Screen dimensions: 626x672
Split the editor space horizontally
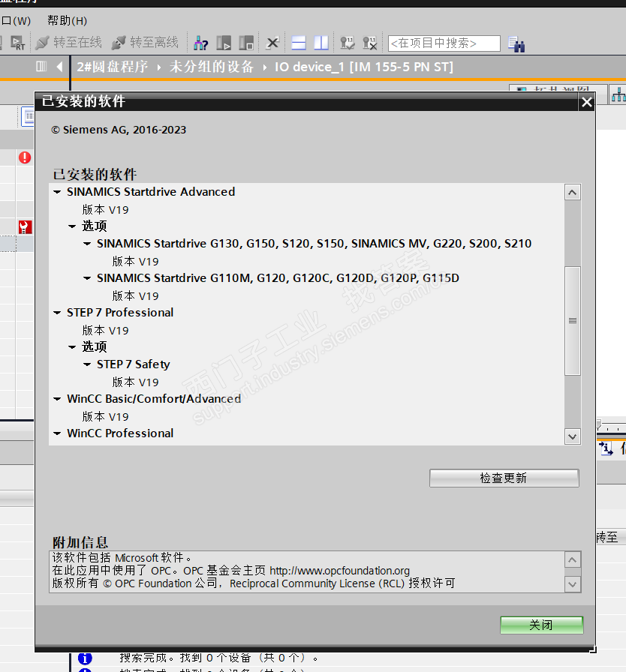299,43
